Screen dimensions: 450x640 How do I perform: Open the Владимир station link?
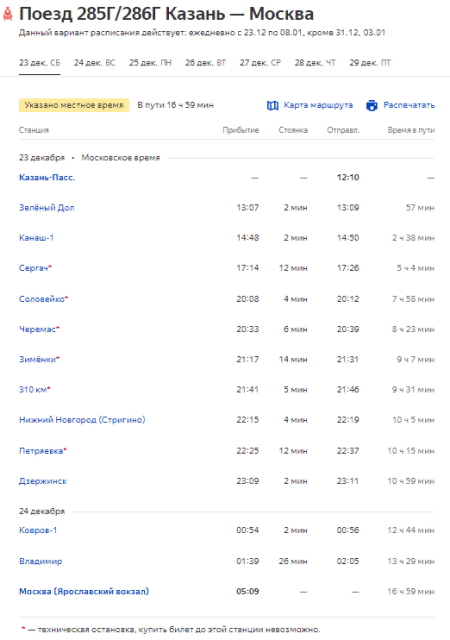40,561
